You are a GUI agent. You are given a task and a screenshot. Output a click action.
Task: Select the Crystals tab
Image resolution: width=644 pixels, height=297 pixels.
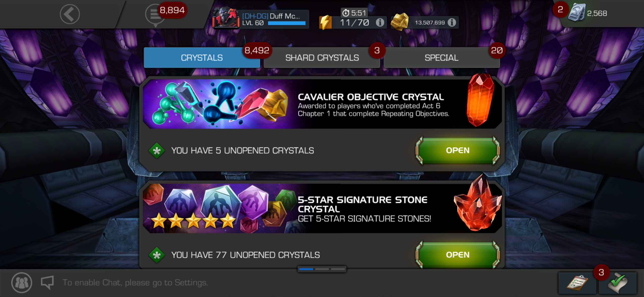pyautogui.click(x=202, y=58)
